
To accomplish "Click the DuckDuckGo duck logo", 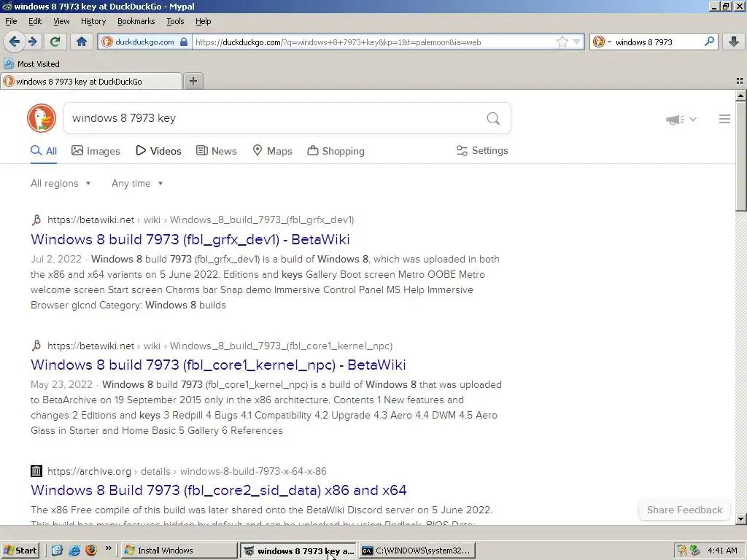I will [42, 118].
